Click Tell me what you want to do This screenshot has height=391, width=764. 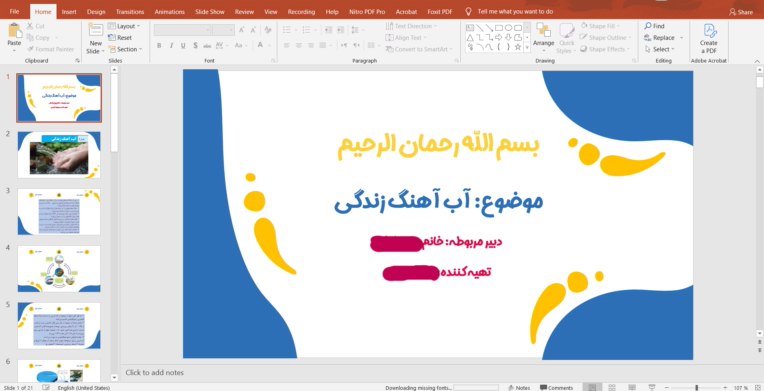[x=515, y=11]
